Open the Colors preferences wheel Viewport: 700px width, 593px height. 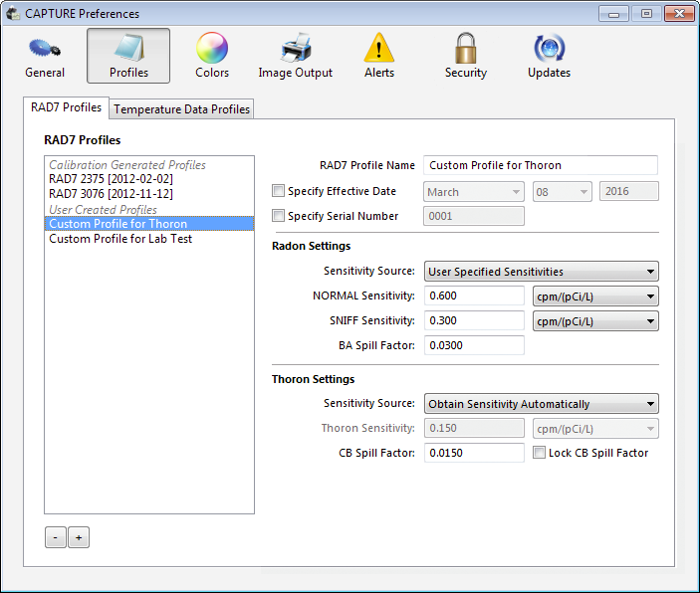click(212, 57)
